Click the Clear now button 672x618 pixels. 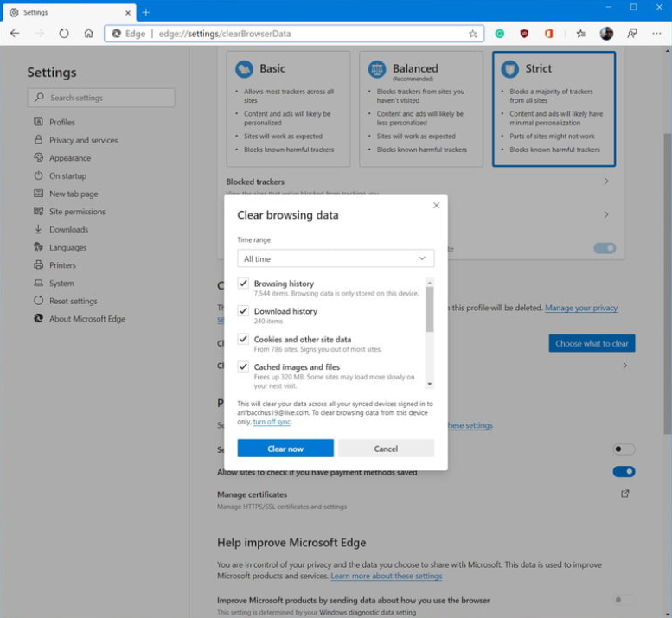point(285,449)
